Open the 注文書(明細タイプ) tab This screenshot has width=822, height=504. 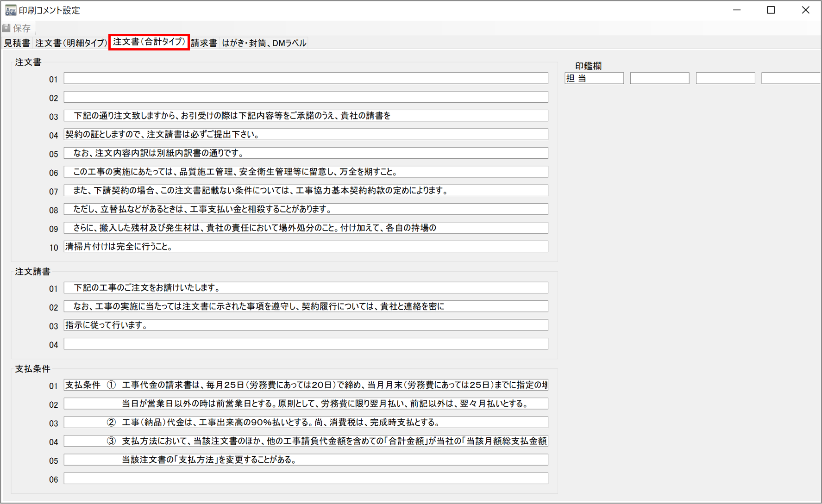pyautogui.click(x=71, y=43)
